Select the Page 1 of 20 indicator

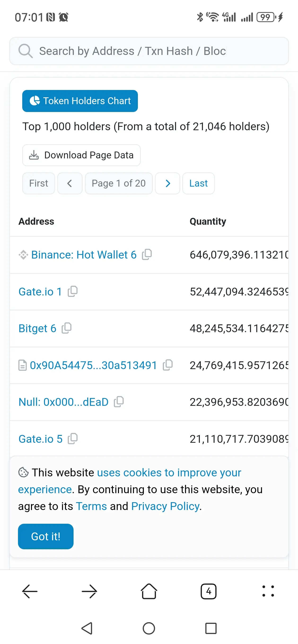[x=119, y=183]
